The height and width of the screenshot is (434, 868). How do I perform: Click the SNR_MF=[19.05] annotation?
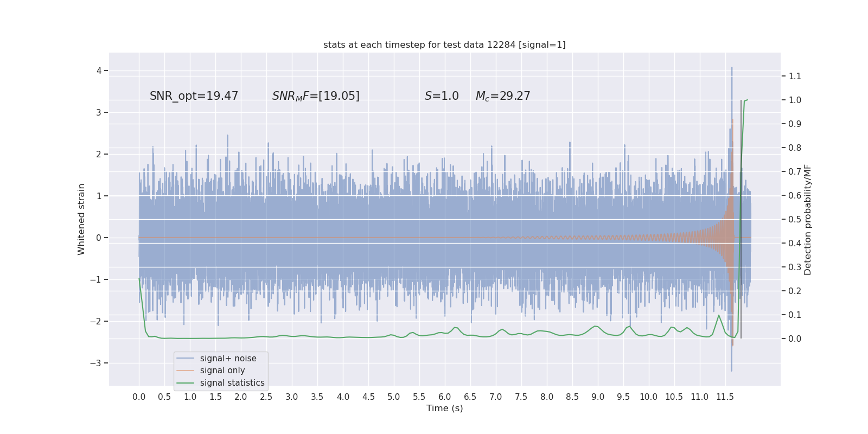316,96
